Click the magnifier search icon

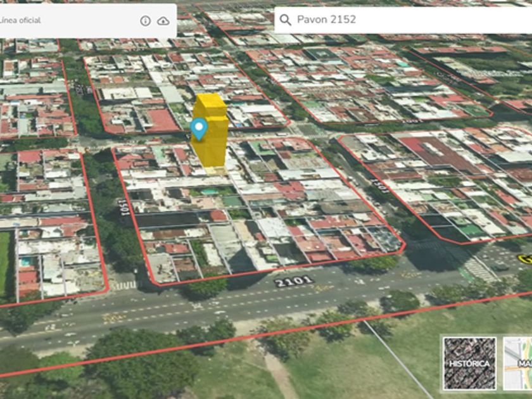(285, 20)
